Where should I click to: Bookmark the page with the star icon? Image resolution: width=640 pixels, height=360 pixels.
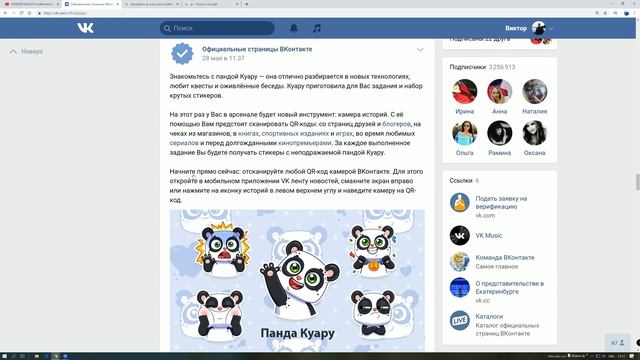[x=605, y=13]
